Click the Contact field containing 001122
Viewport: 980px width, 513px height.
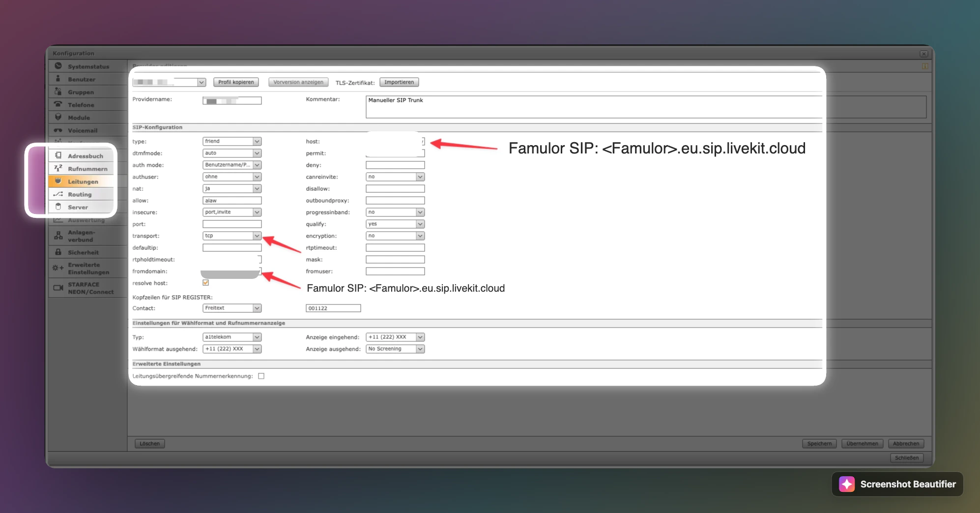pos(333,308)
